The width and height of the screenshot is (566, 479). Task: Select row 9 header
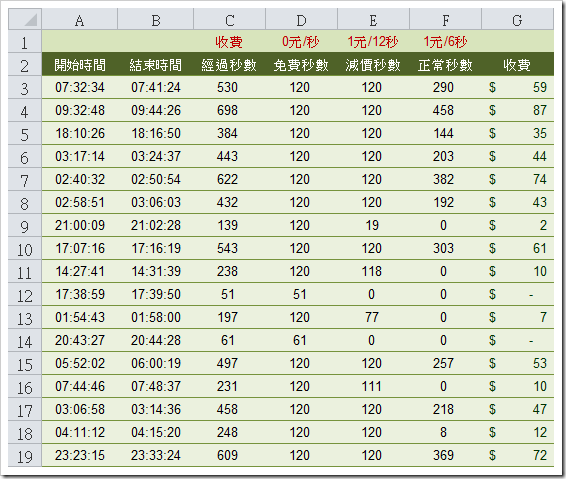click(x=25, y=226)
